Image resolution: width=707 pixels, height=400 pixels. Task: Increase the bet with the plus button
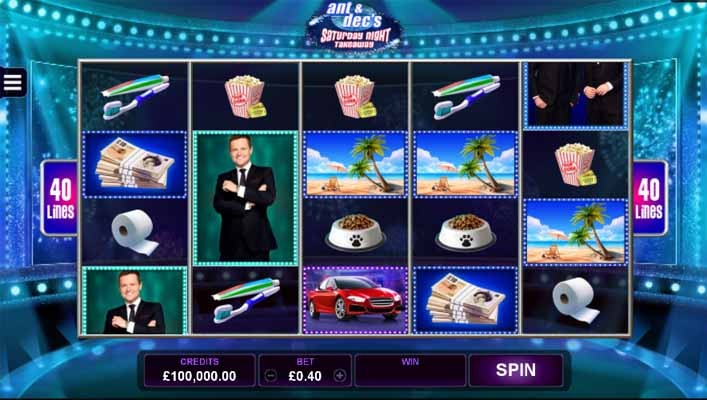coord(340,375)
